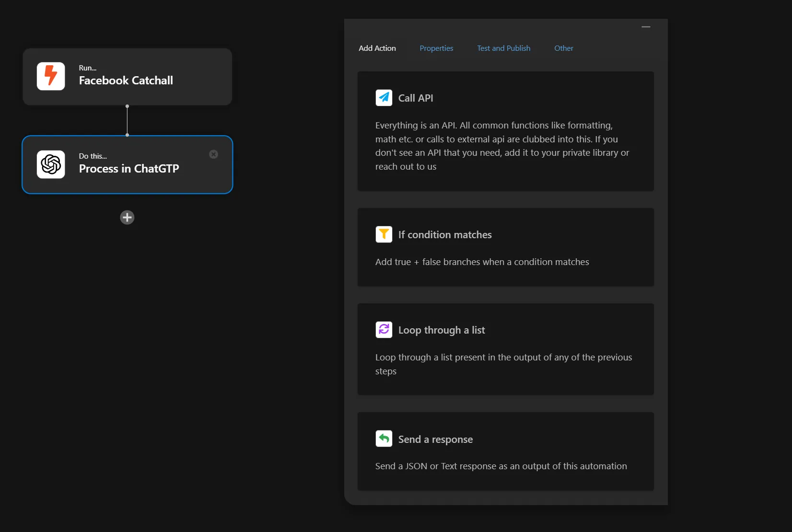Image resolution: width=792 pixels, height=532 pixels.
Task: Click the 'Loop through a list present' description
Action: pyautogui.click(x=504, y=364)
